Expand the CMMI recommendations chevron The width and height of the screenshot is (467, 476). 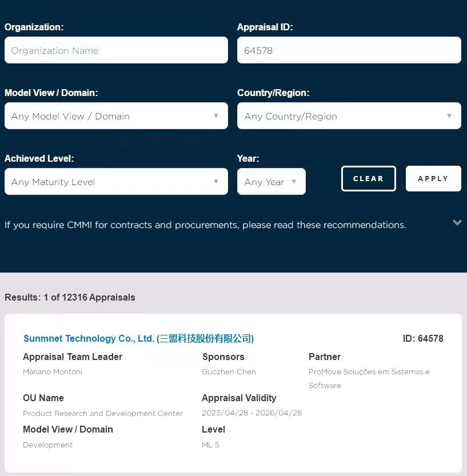[457, 223]
